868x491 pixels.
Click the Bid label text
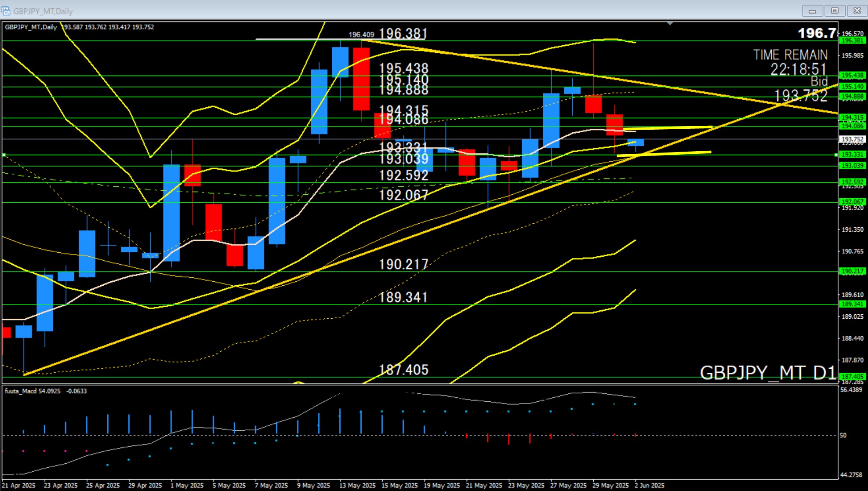click(819, 81)
